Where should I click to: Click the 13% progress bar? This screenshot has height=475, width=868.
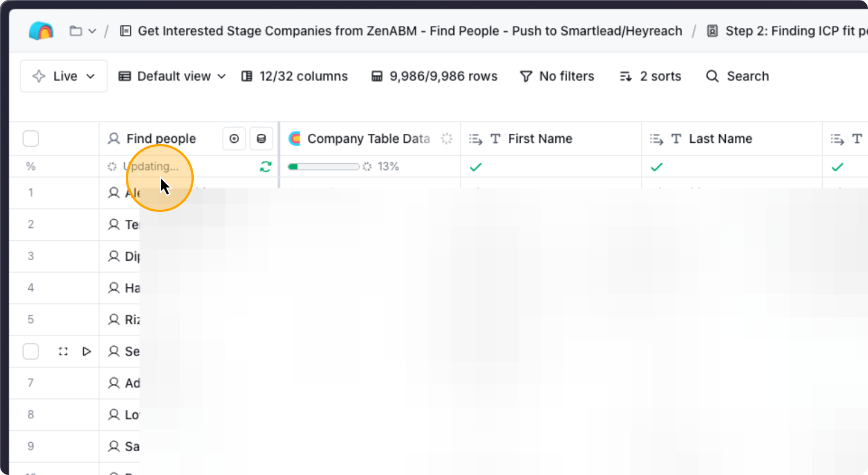[324, 167]
